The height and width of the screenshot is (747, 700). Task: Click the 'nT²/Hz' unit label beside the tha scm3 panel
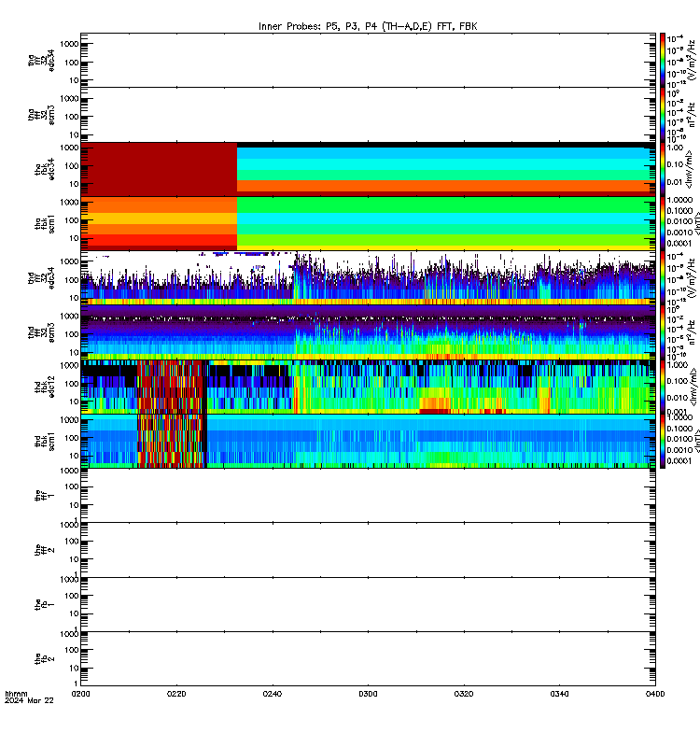[x=691, y=115]
